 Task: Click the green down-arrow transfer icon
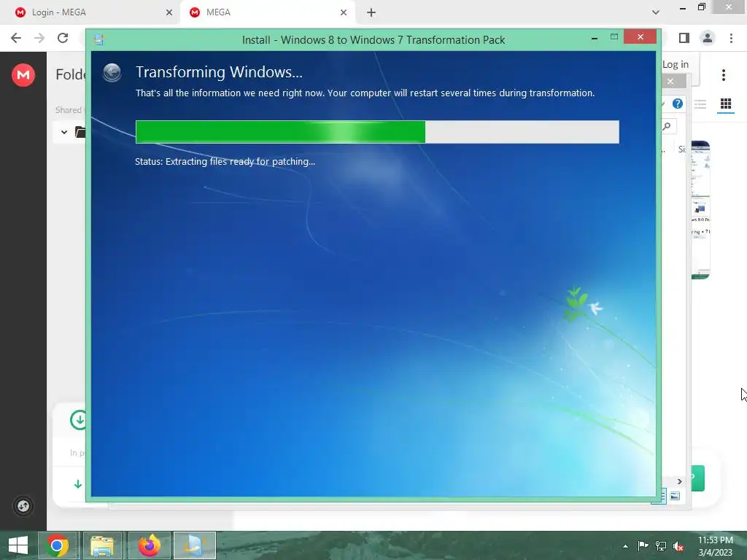[x=77, y=484]
